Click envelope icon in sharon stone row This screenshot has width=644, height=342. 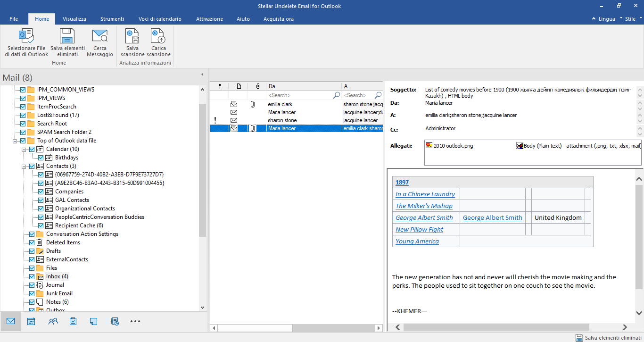[234, 120]
